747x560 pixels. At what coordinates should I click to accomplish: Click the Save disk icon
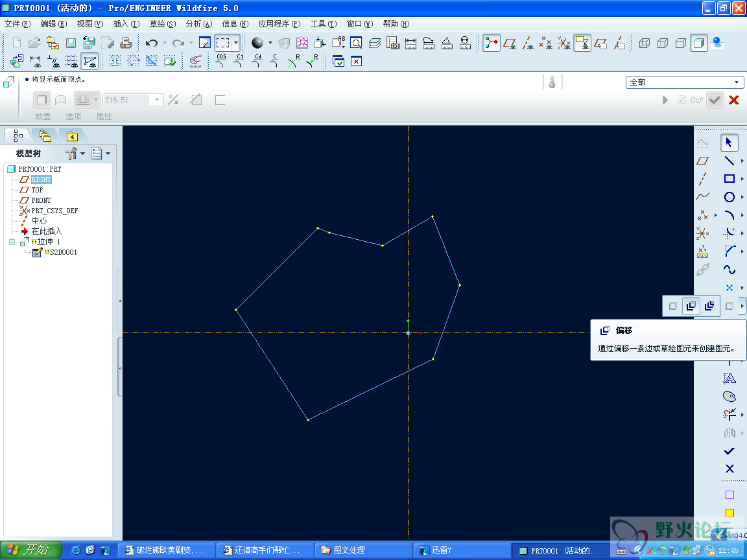click(x=71, y=43)
